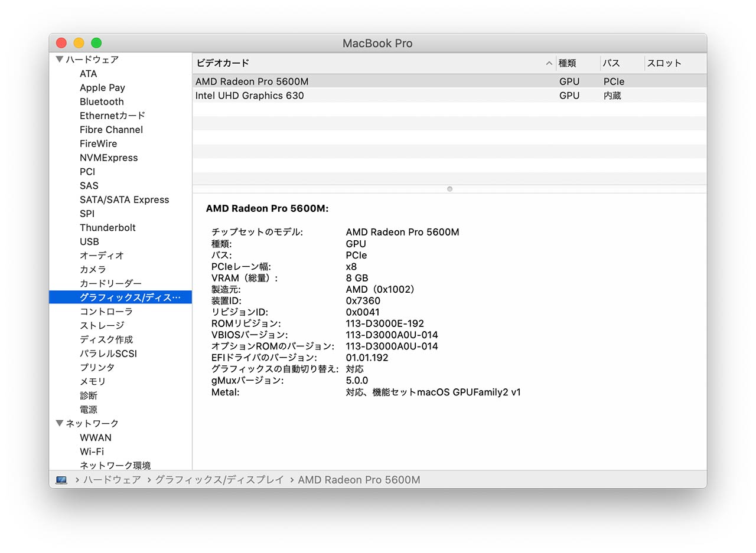This screenshot has width=756, height=553.
Task: Select FireWire in the sidebar
Action: pyautogui.click(x=98, y=143)
